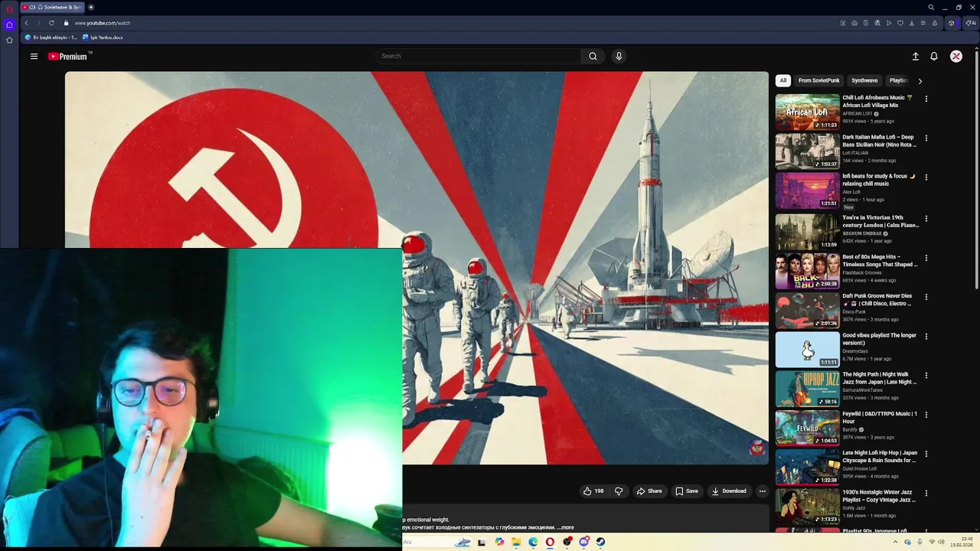
Task: Open options for Good vibes playlist video
Action: (926, 336)
